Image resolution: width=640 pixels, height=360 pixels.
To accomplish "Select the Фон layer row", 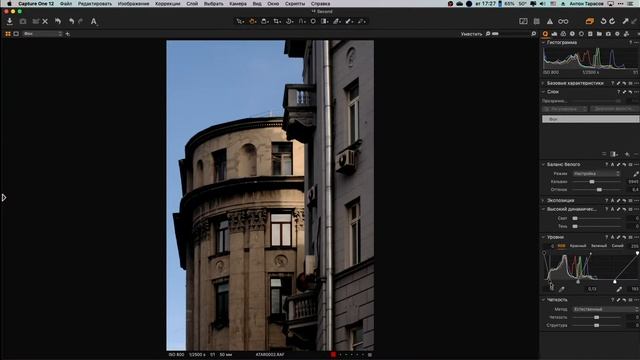I will click(590, 119).
